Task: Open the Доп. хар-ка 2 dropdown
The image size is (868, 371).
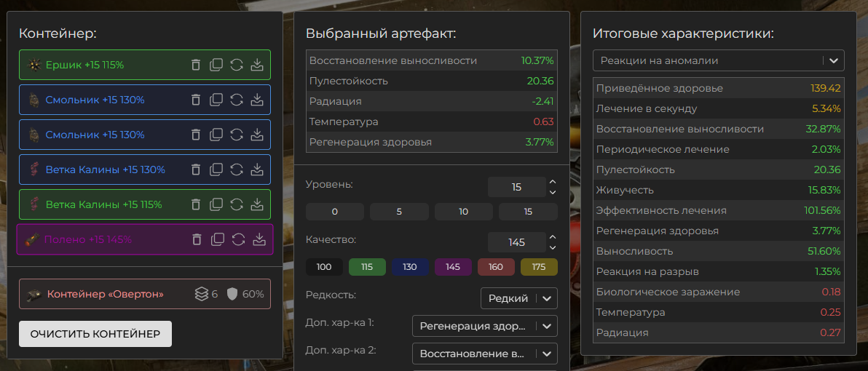Action: [x=484, y=354]
